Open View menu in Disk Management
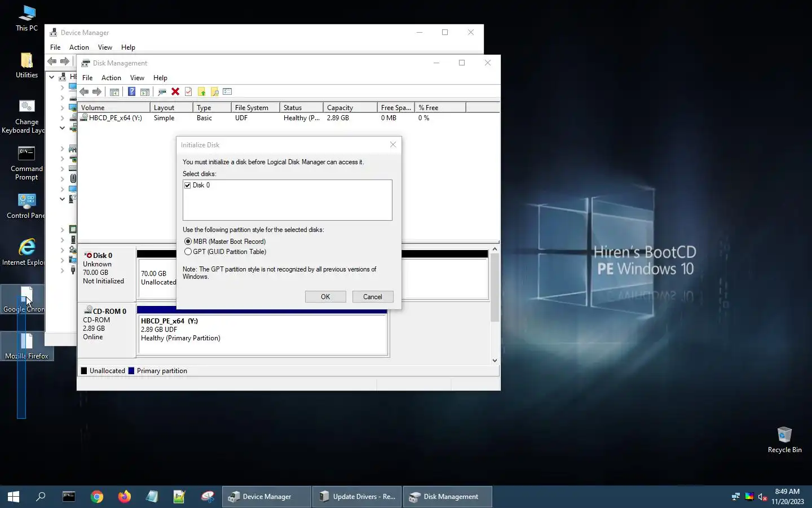This screenshot has height=508, width=812. point(137,78)
